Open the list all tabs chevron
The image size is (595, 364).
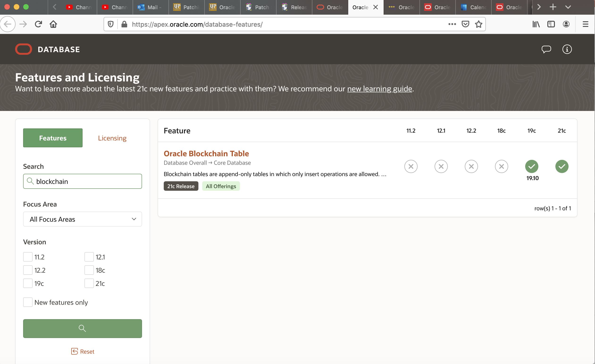pos(568,7)
